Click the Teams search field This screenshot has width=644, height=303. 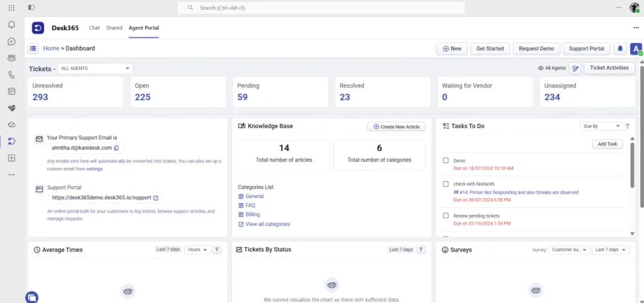tap(321, 8)
